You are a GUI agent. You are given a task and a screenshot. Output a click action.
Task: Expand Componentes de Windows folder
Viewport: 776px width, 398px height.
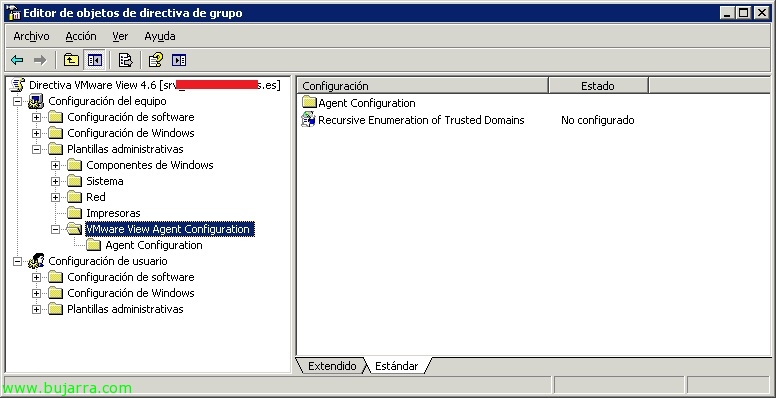[x=55, y=165]
